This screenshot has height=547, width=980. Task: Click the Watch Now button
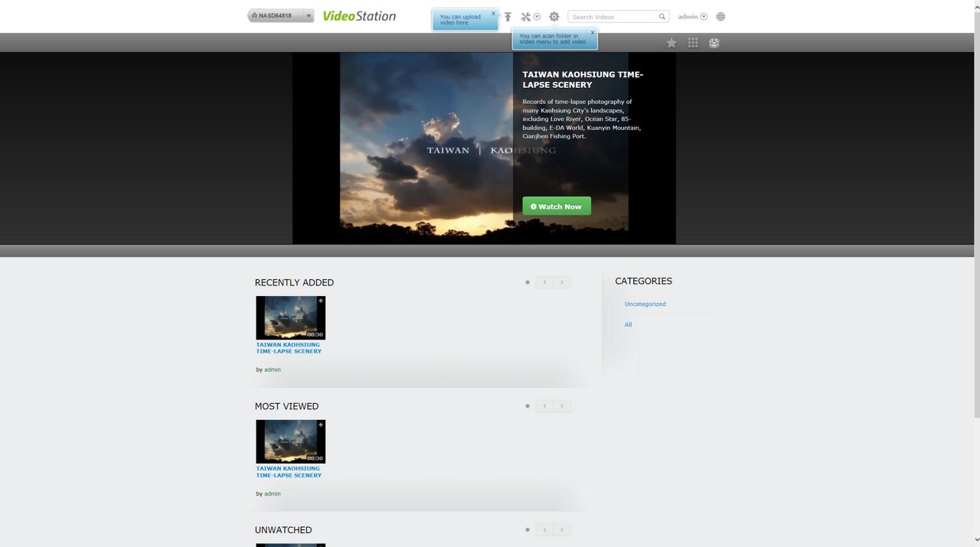coord(557,207)
